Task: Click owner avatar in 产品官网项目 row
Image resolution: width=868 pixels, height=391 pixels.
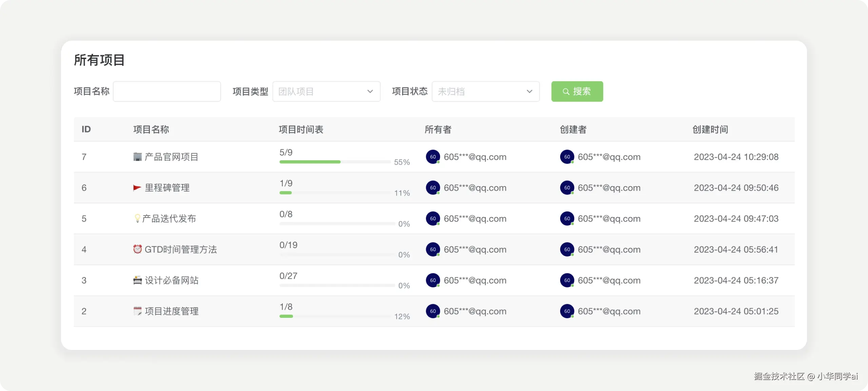Action: (x=433, y=157)
